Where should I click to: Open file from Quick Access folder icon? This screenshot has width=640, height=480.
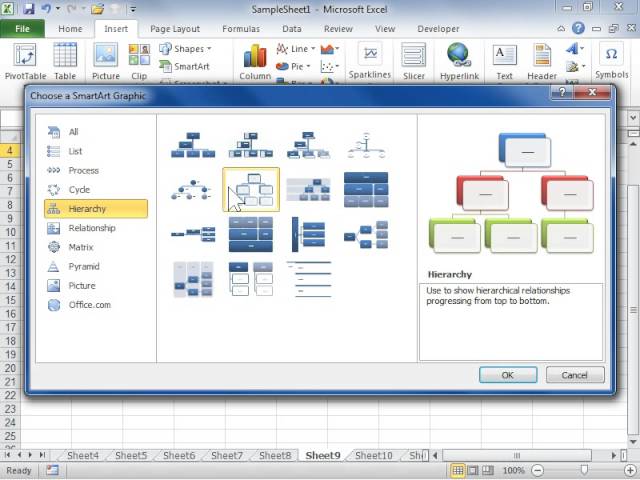pyautogui.click(x=97, y=9)
